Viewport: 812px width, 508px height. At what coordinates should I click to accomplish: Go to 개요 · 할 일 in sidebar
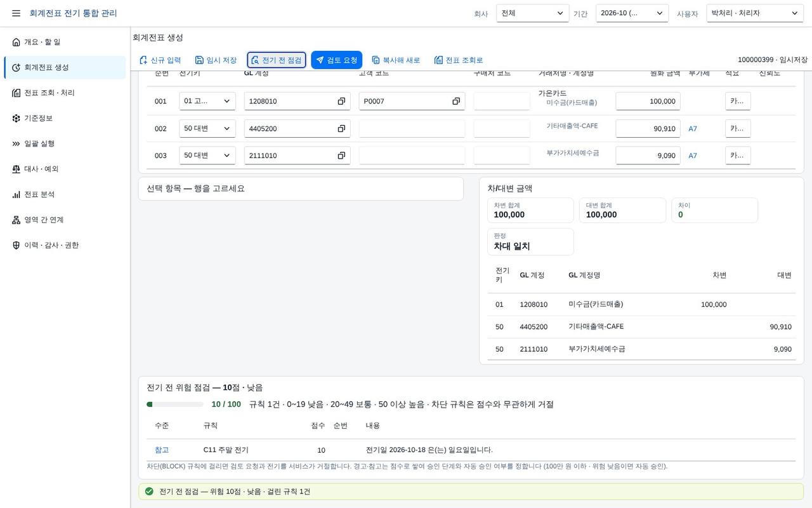(x=65, y=42)
